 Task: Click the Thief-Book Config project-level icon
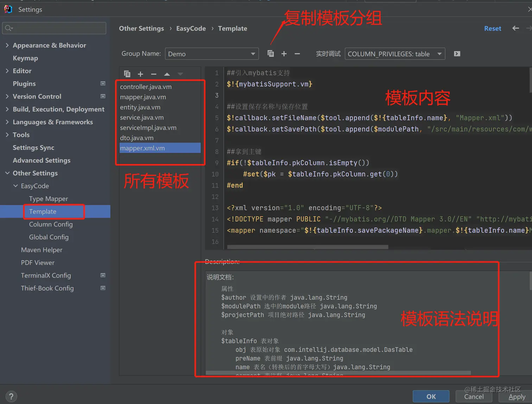(103, 288)
